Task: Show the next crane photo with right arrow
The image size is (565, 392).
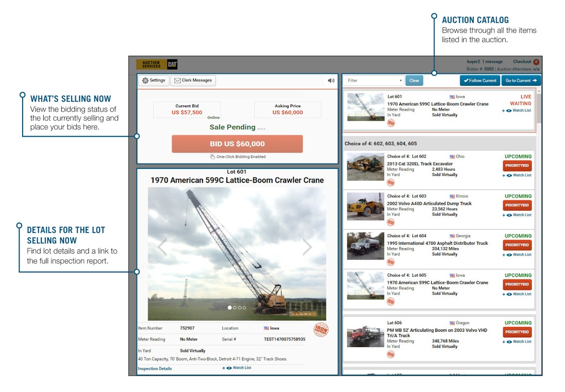Action: 307,246
